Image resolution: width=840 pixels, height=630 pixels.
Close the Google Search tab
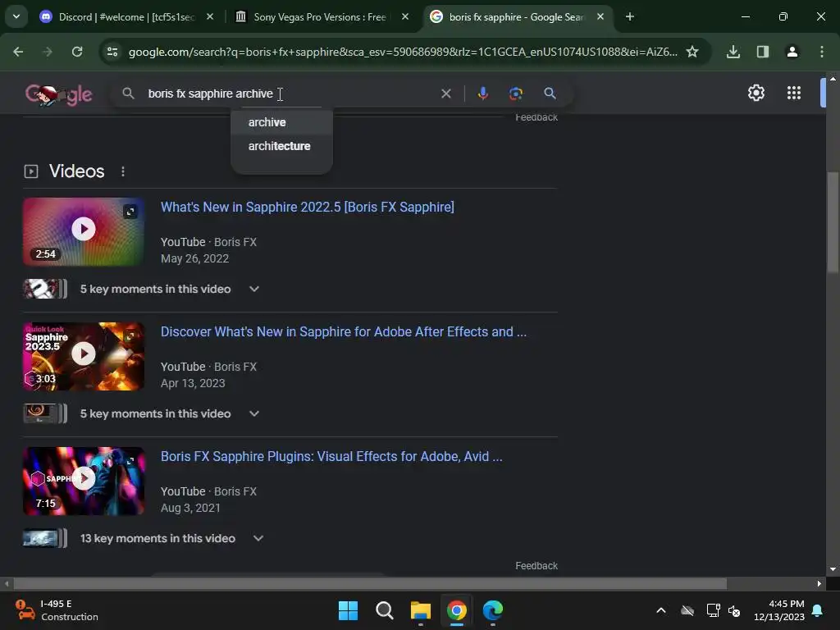[600, 16]
